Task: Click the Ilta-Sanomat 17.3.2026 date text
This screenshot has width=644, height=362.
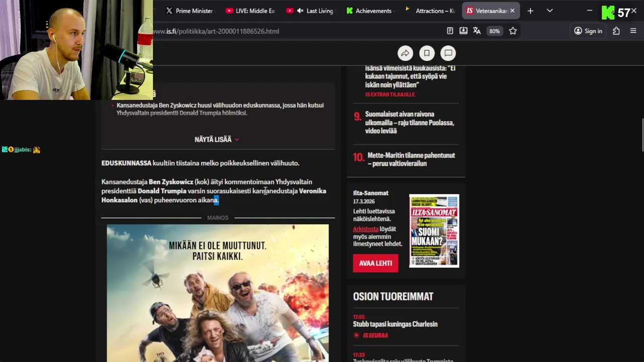Action: click(x=364, y=202)
